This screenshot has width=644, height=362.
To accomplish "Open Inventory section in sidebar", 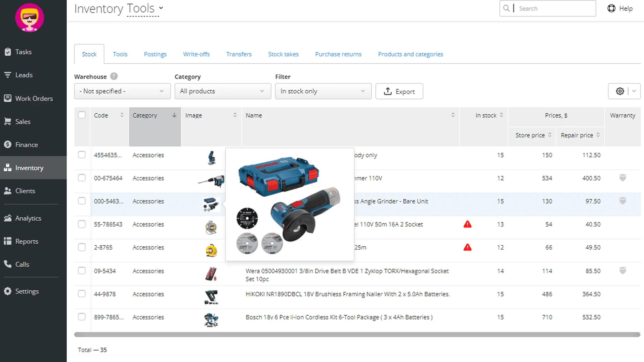I will click(x=33, y=168).
